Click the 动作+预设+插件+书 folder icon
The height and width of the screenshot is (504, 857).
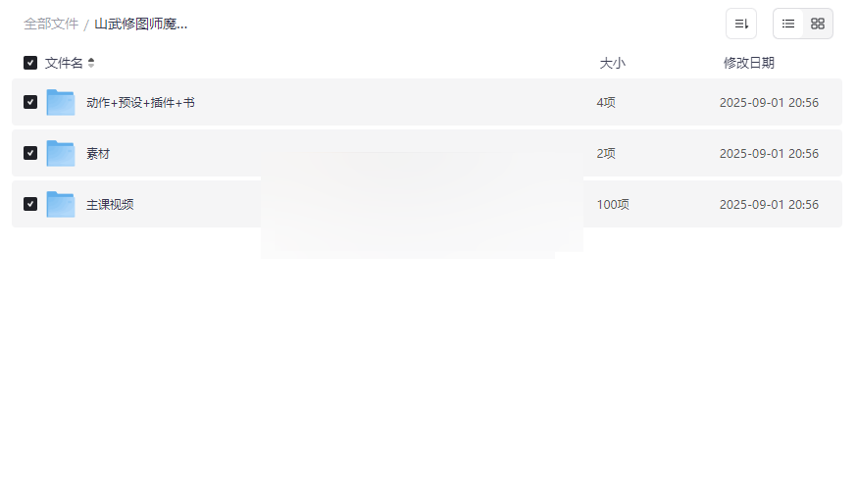[61, 102]
